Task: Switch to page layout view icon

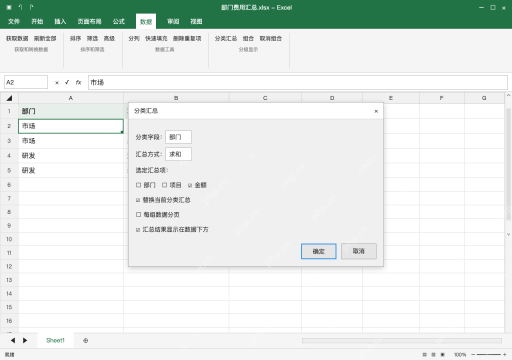Action: [x=433, y=355]
